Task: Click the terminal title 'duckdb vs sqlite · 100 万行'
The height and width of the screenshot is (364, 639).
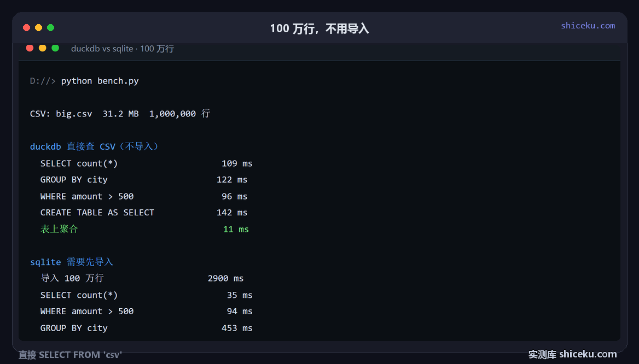Action: pyautogui.click(x=123, y=49)
